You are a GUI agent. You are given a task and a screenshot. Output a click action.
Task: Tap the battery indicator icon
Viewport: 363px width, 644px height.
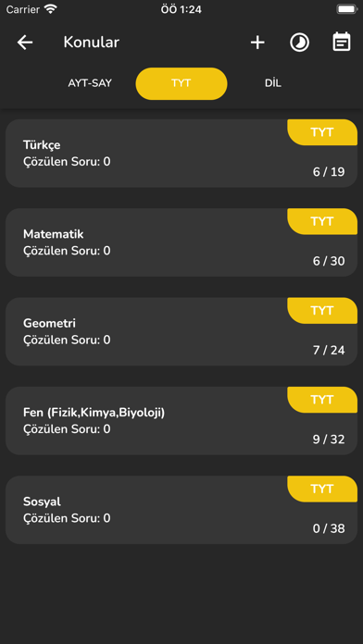point(347,9)
